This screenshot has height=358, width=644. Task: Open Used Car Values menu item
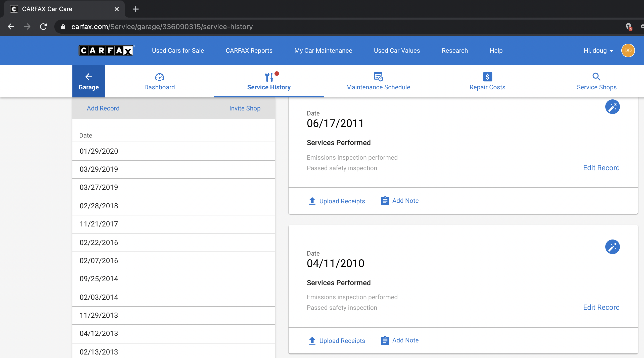click(397, 50)
